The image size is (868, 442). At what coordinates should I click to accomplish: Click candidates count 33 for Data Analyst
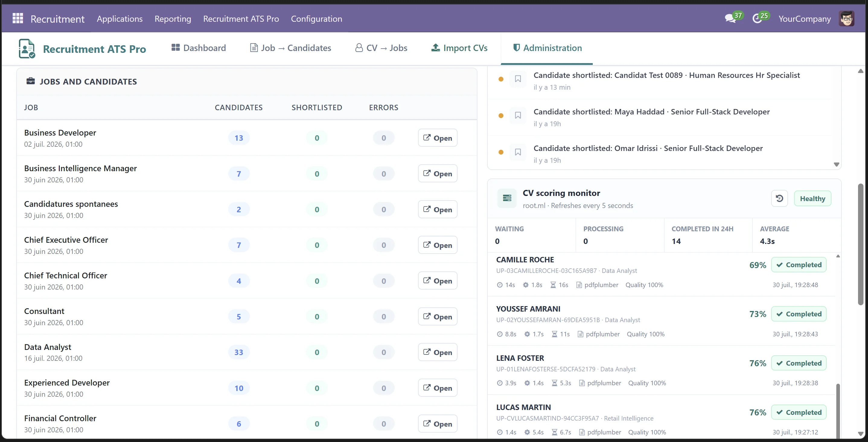point(238,352)
